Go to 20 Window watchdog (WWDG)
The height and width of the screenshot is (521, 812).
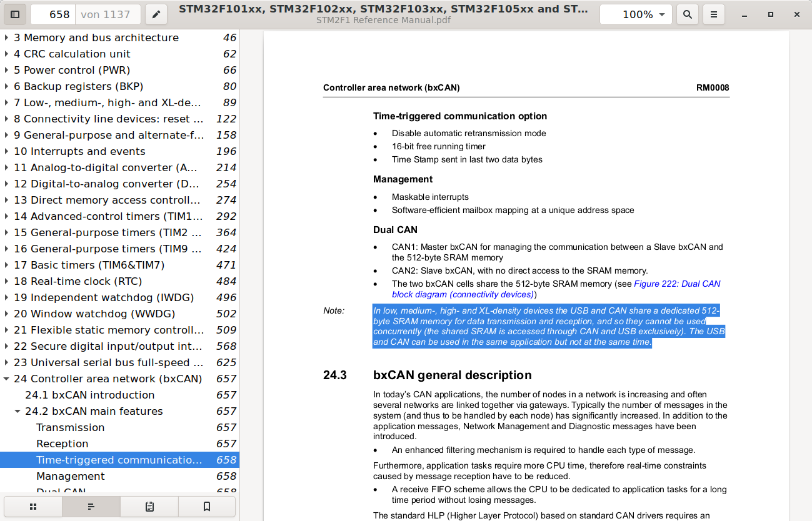(x=119, y=314)
